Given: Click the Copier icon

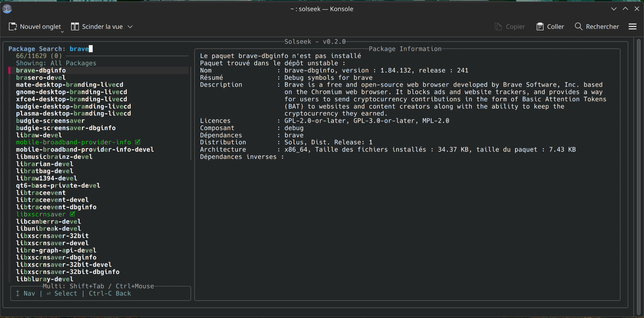Looking at the screenshot, I should pos(498,27).
